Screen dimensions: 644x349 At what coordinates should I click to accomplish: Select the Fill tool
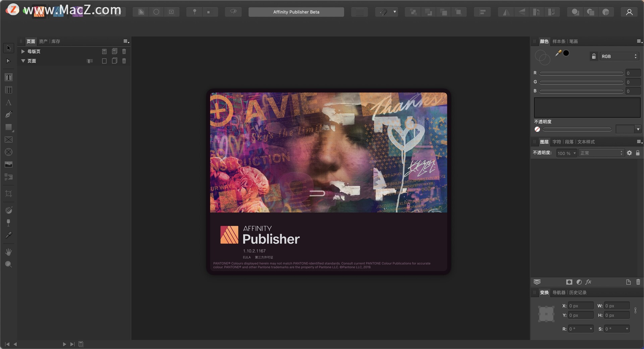pyautogui.click(x=9, y=210)
